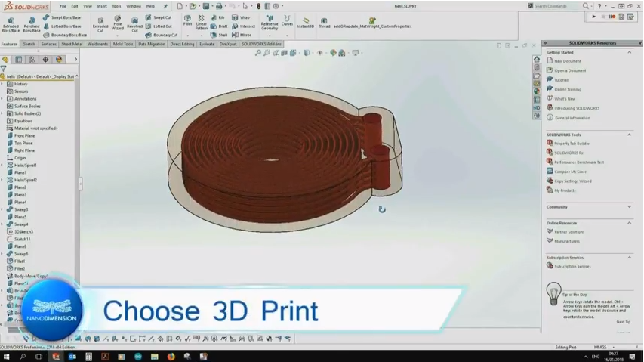Switch to the Sketch tab
Image resolution: width=644 pixels, height=362 pixels.
click(29, 44)
